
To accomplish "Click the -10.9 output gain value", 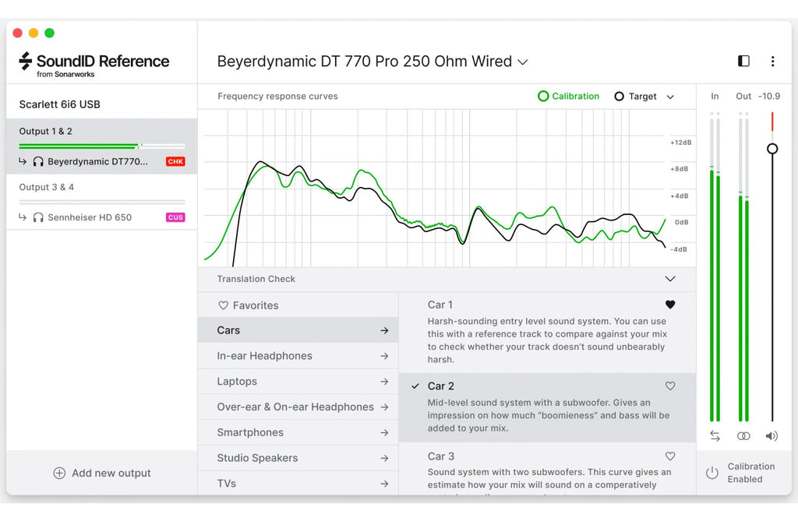I will click(x=769, y=96).
